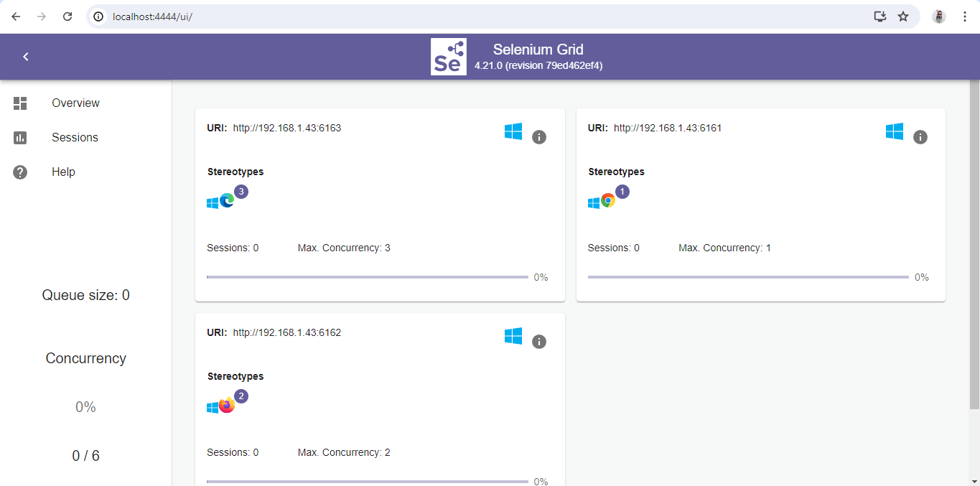Image resolution: width=980 pixels, height=486 pixels.
Task: Open the Sessions panel via its sidebar icon
Action: coord(19,137)
